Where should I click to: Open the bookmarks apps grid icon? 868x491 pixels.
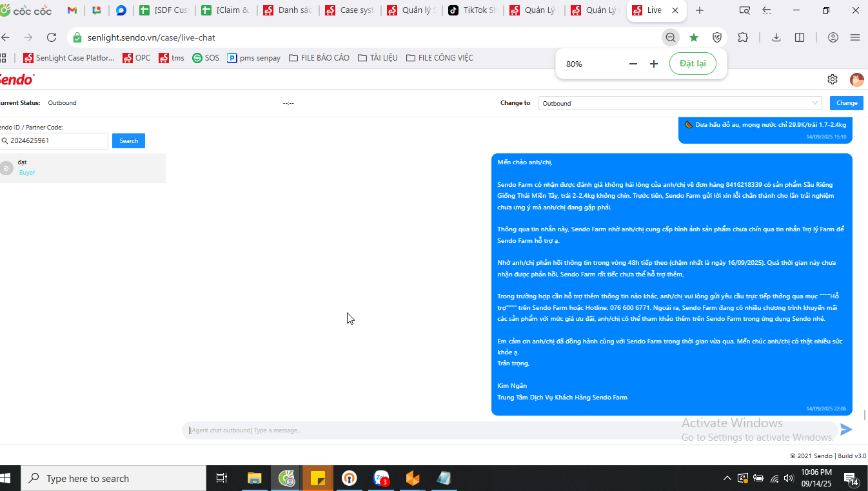click(x=3, y=58)
